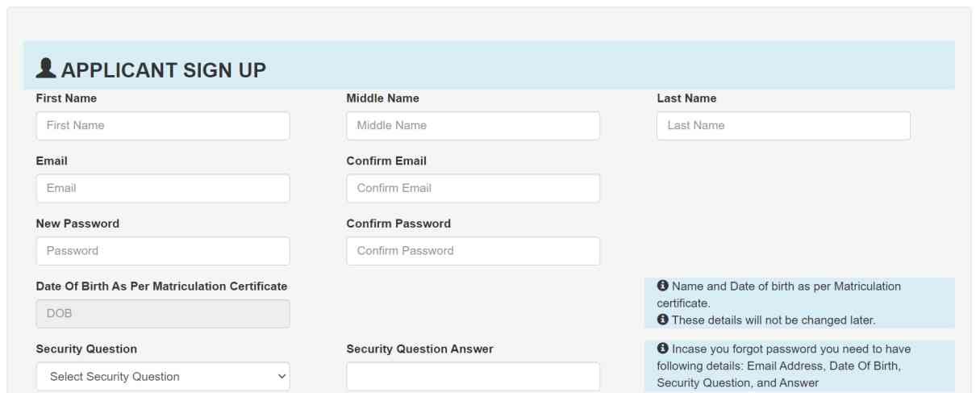980x393 pixels.
Task: Click the "Last Name" label above its field
Action: tap(686, 98)
